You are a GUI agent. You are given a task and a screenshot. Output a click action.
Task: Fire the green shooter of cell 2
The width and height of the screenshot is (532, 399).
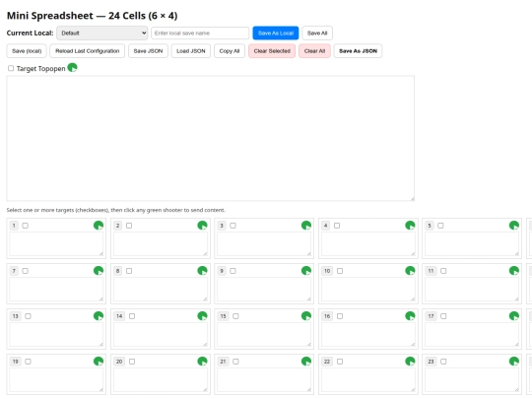202,226
